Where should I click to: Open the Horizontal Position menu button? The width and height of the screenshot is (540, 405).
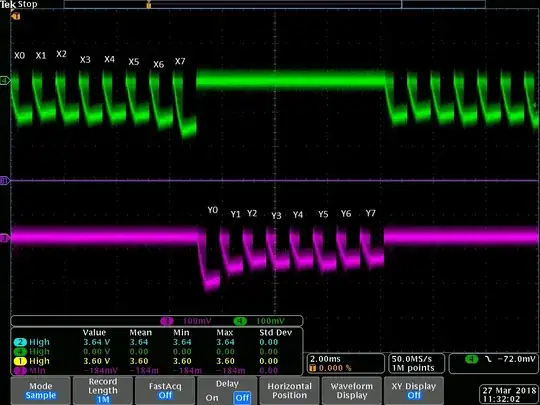click(x=289, y=391)
